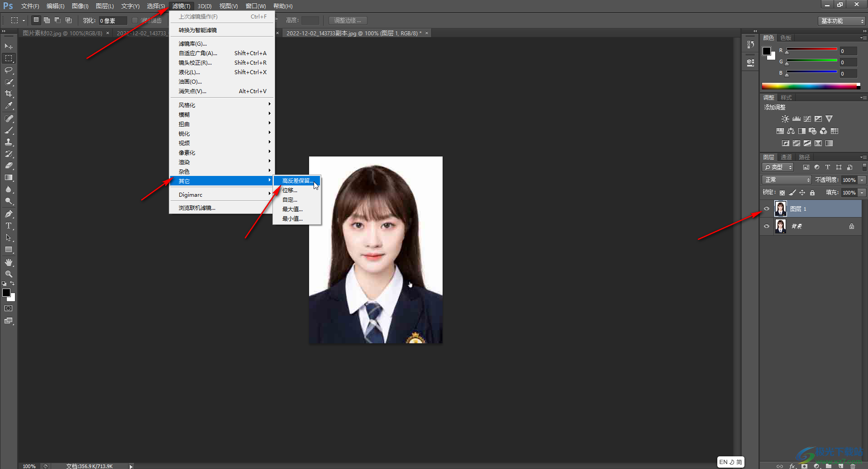Choose 高反差保留... from submenu
The width and height of the screenshot is (868, 469).
pos(297,180)
